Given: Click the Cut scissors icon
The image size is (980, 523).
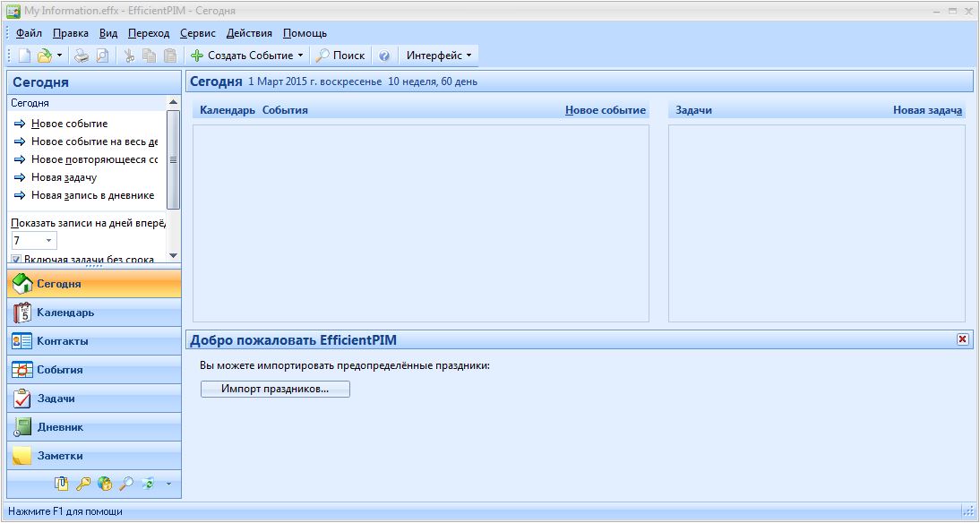Looking at the screenshot, I should pyautogui.click(x=129, y=56).
